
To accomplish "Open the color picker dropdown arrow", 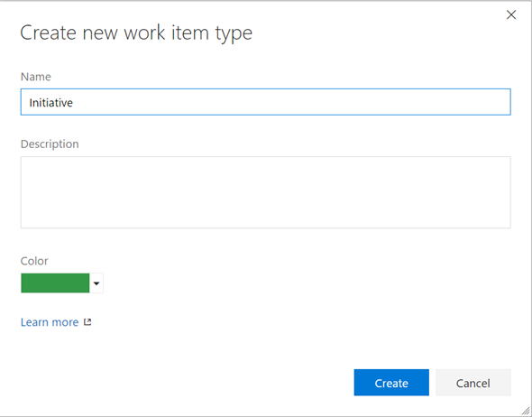I will [x=96, y=283].
